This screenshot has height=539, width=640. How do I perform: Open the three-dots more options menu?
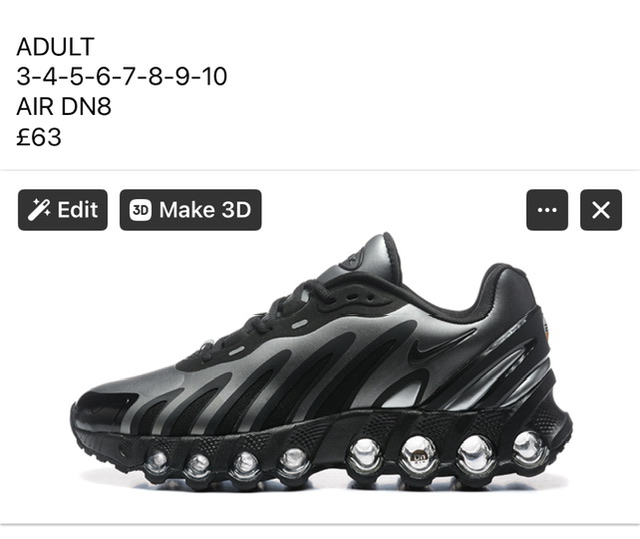coord(547,210)
